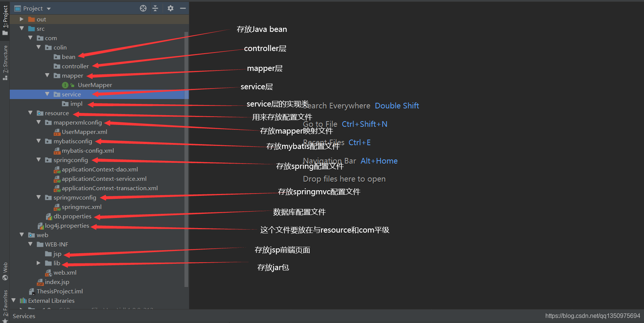Click the web folder icon
This screenshot has width=644, height=323.
pyautogui.click(x=31, y=235)
